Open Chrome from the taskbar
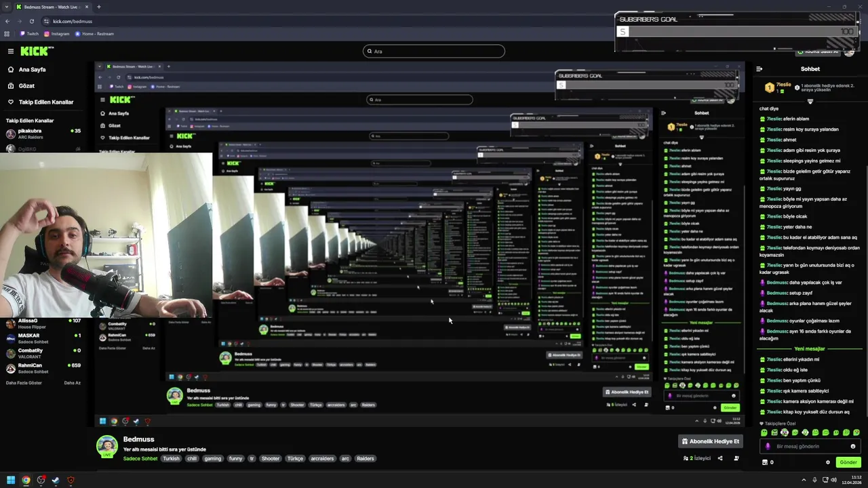 pos(26,481)
